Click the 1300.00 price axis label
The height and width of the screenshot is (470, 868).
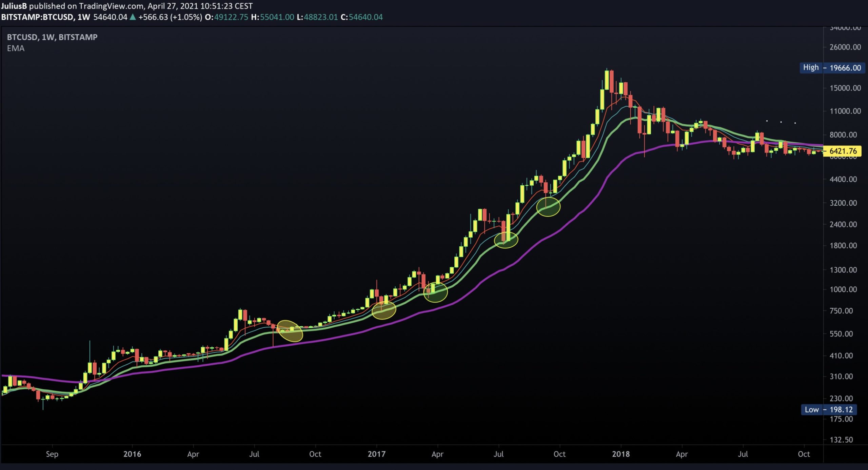point(843,270)
